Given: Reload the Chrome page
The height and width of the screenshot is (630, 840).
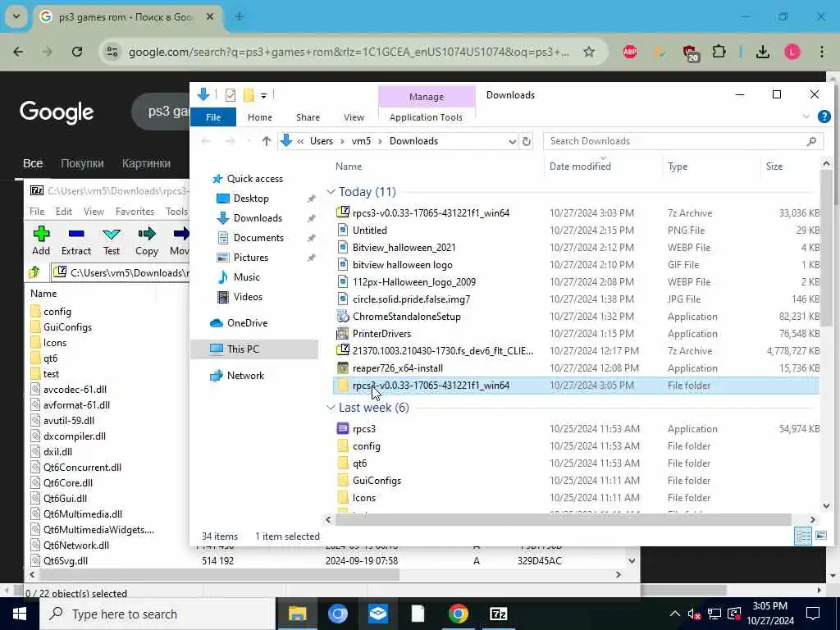Looking at the screenshot, I should tap(77, 52).
